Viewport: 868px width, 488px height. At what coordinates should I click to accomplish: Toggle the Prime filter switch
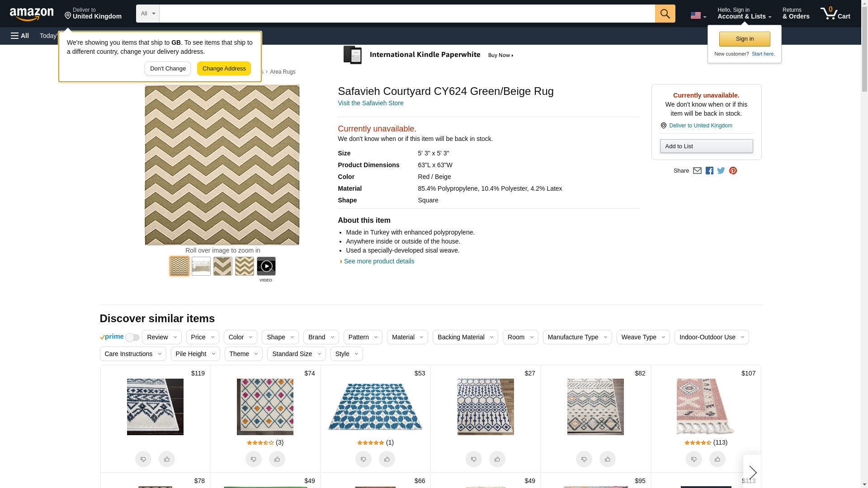(132, 338)
